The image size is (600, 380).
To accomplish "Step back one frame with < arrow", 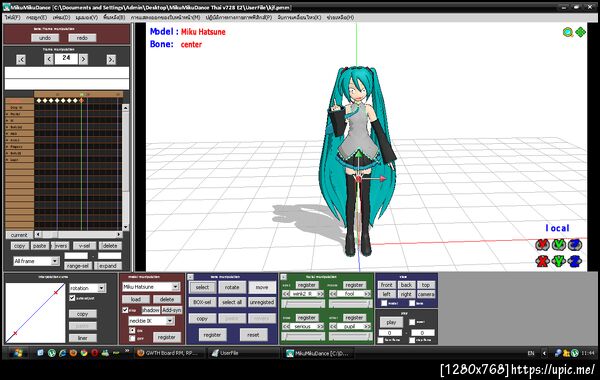I will click(x=49, y=59).
